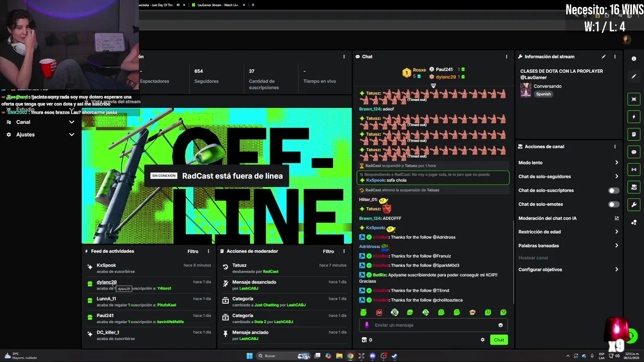
Task: Open Filtro in Acciones de moderador
Action: tap(329, 251)
